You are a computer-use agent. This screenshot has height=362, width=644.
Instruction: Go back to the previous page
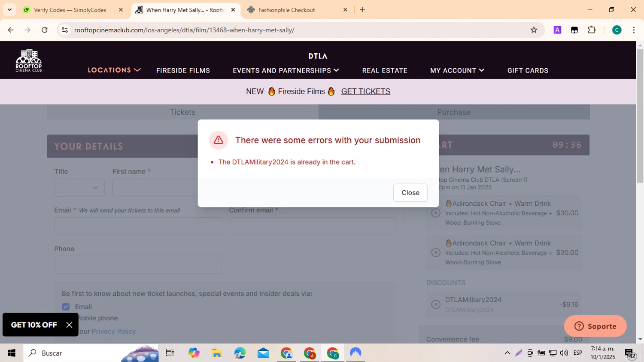11,30
